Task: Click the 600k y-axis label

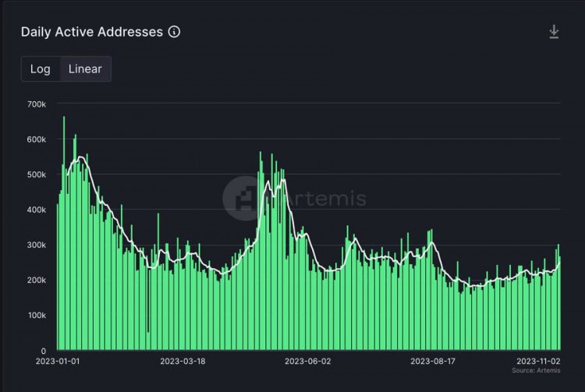Action: pyautogui.click(x=37, y=139)
